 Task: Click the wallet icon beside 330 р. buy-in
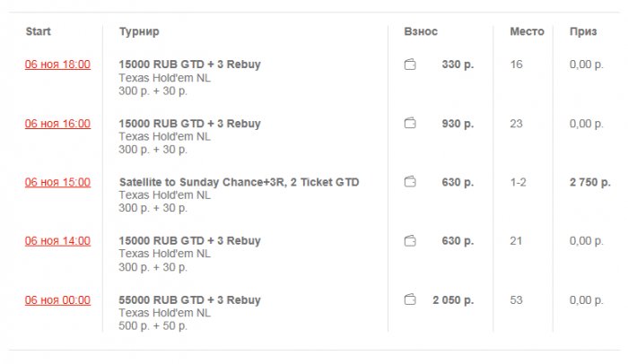410,65
